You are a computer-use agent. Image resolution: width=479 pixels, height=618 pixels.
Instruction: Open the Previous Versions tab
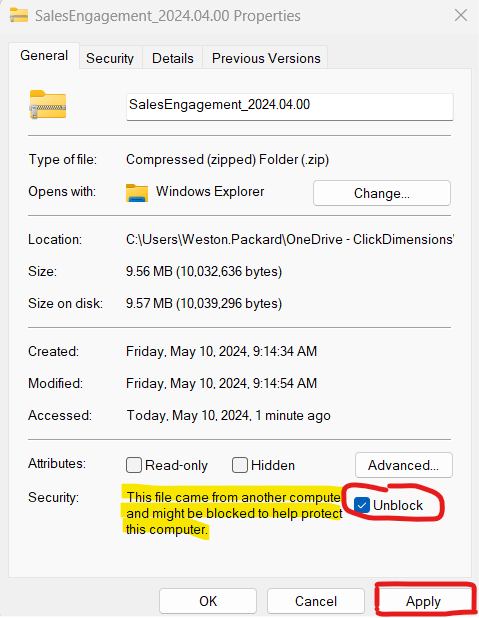(266, 58)
